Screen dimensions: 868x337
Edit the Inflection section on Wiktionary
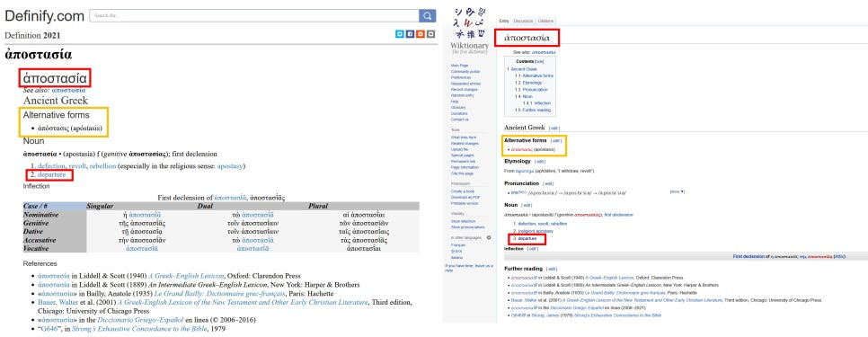pos(533,249)
